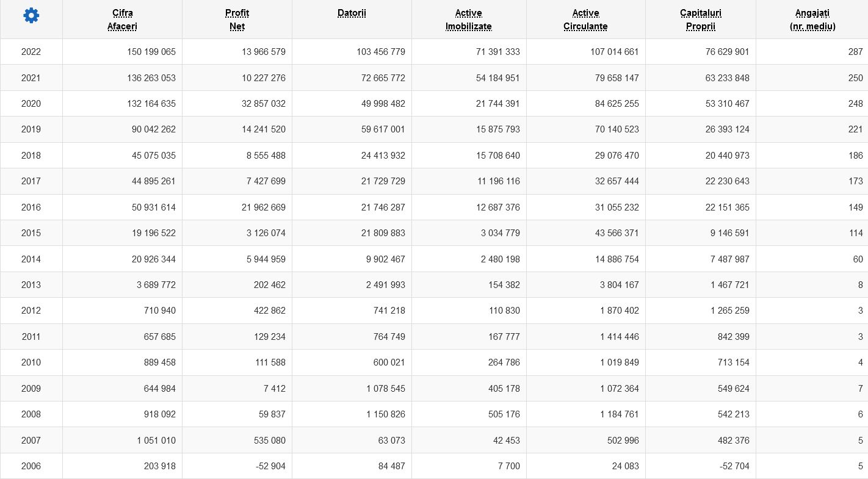The width and height of the screenshot is (868, 479).
Task: Click equity value -52 704
Action: pos(734,466)
